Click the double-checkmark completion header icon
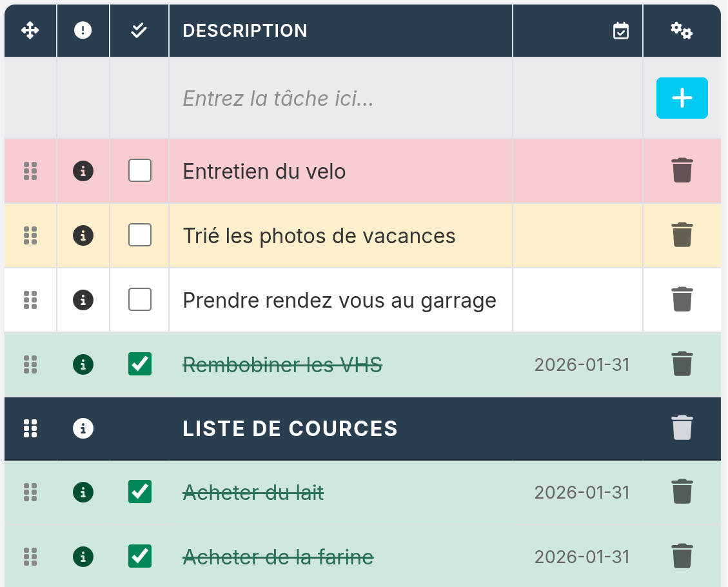Screen dimensions: 728x587 click(139, 30)
